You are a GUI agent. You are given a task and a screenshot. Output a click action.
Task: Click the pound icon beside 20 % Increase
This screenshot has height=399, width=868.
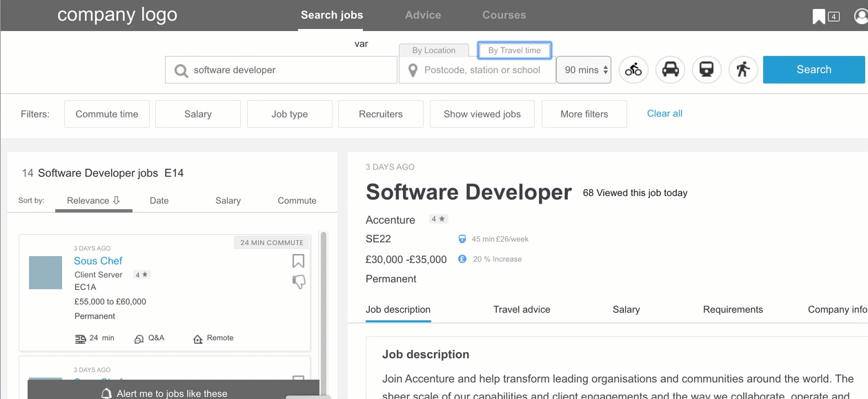462,259
